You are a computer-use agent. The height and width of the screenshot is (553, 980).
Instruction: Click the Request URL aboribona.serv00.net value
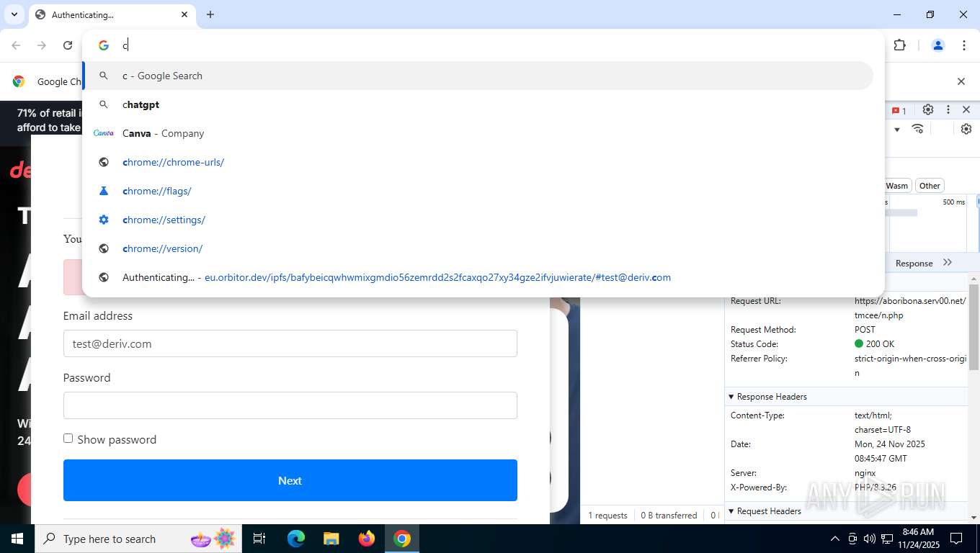pyautogui.click(x=910, y=308)
